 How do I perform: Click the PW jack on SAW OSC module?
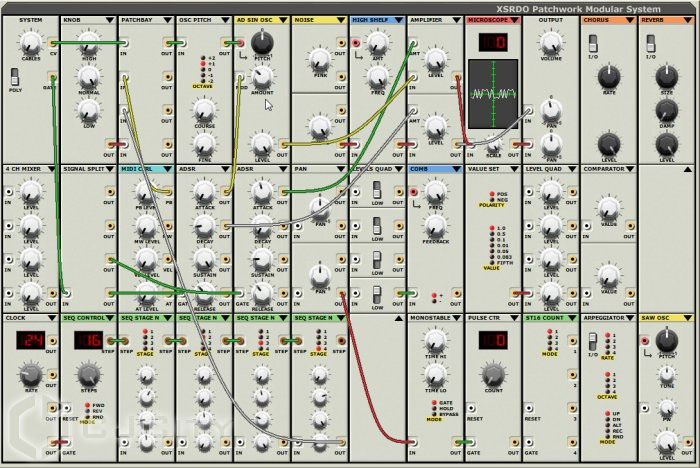coord(645,408)
